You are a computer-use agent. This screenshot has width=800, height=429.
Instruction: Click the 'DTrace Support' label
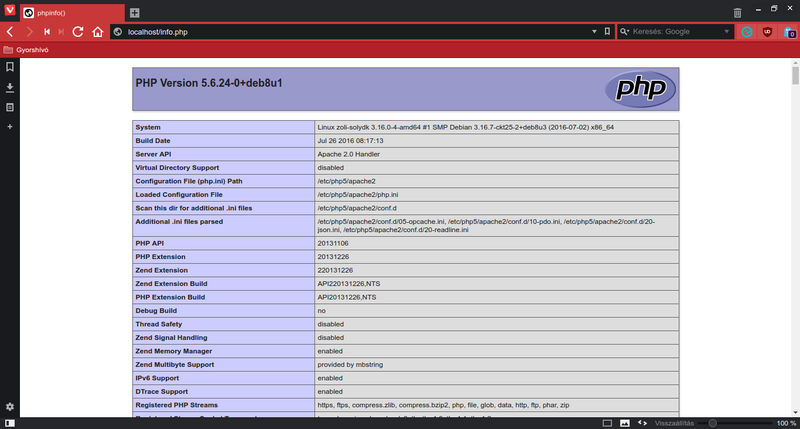point(162,392)
